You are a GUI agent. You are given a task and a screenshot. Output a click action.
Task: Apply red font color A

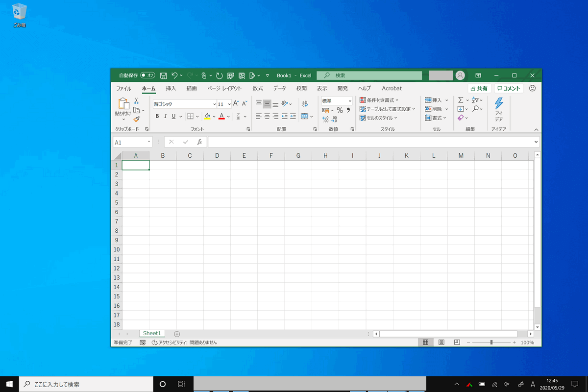221,116
